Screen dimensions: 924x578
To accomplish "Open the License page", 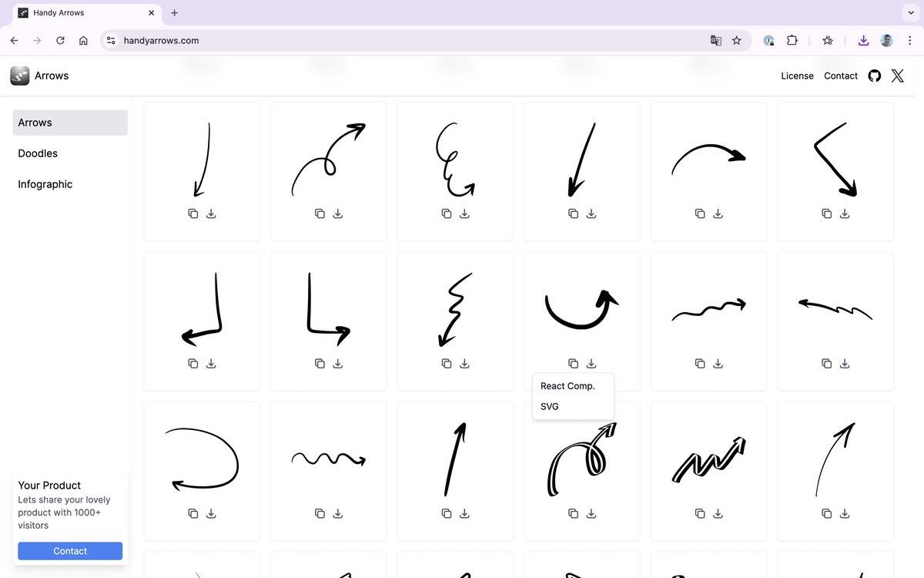I will click(x=797, y=76).
